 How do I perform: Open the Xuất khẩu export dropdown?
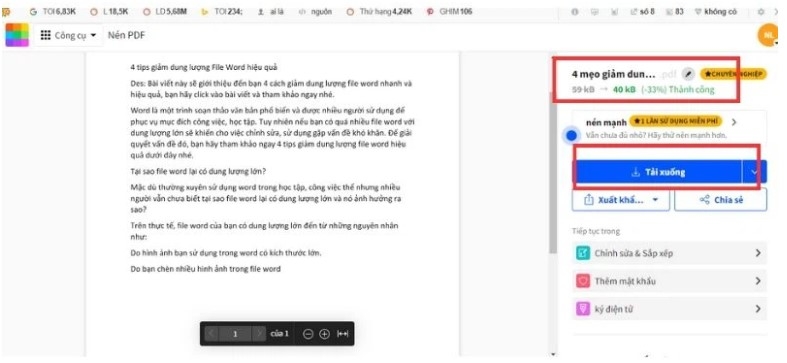coord(621,200)
